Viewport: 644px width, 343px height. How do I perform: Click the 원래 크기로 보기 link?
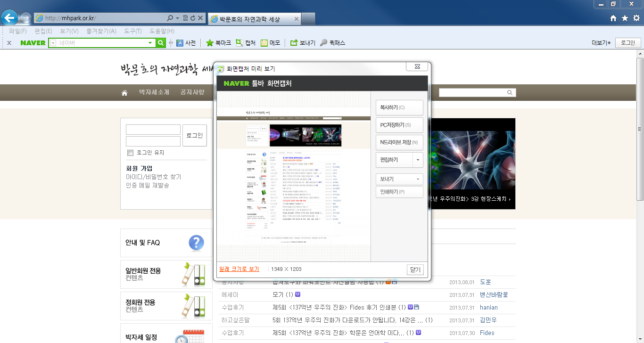(x=239, y=269)
